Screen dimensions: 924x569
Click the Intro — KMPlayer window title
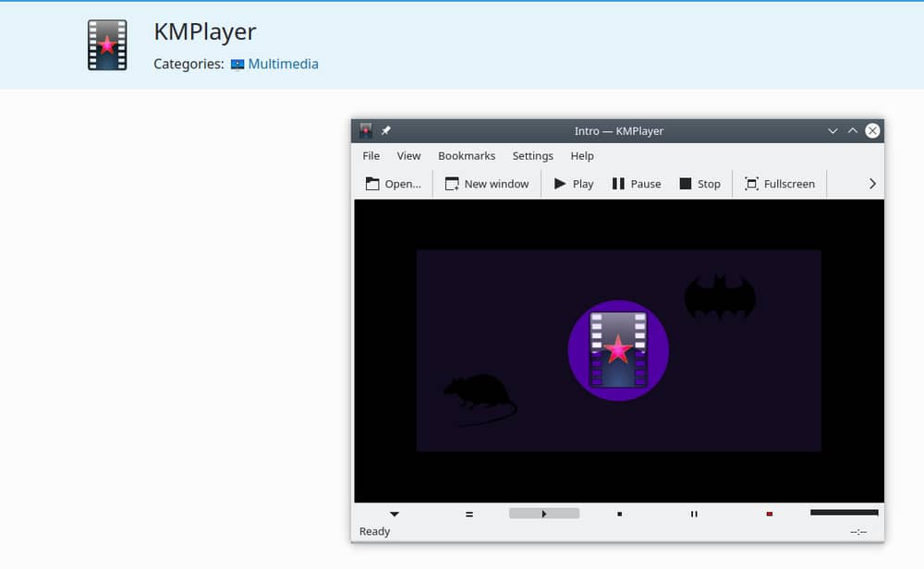[x=619, y=131]
